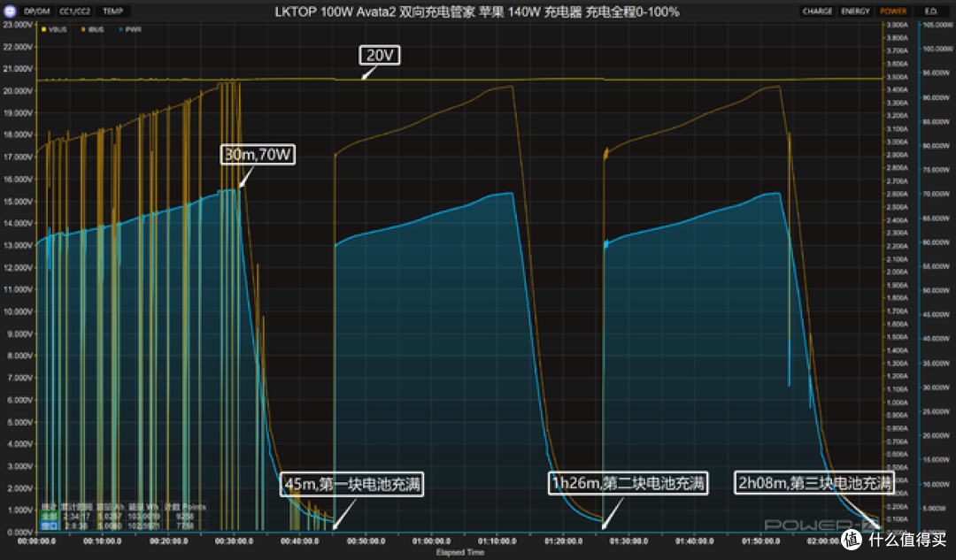This screenshot has width=956, height=560.
Task: Click the 01:30:00.0 time axis label
Action: [x=629, y=541]
